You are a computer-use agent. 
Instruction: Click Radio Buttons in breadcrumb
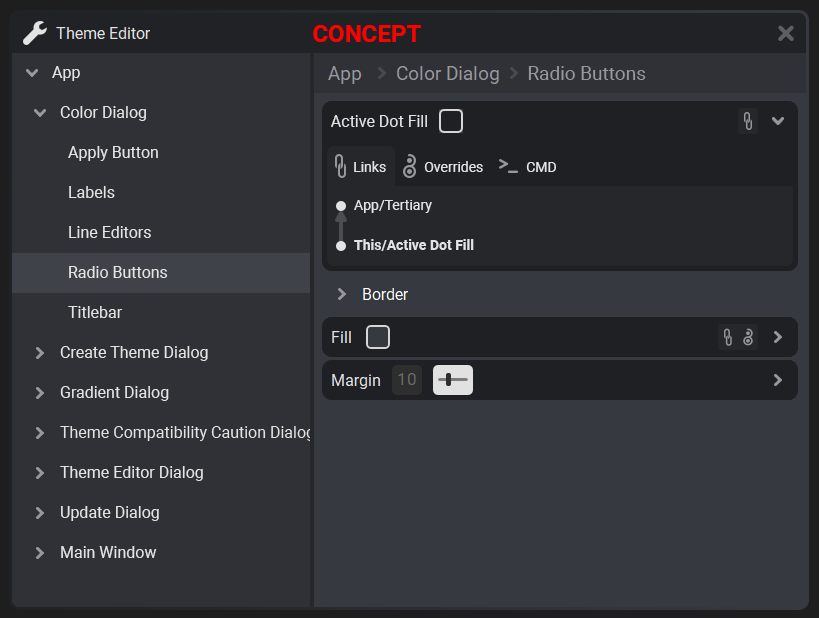click(586, 74)
